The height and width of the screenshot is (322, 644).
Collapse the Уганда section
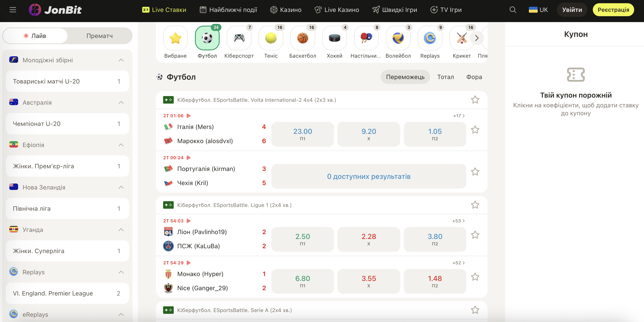[x=121, y=230]
